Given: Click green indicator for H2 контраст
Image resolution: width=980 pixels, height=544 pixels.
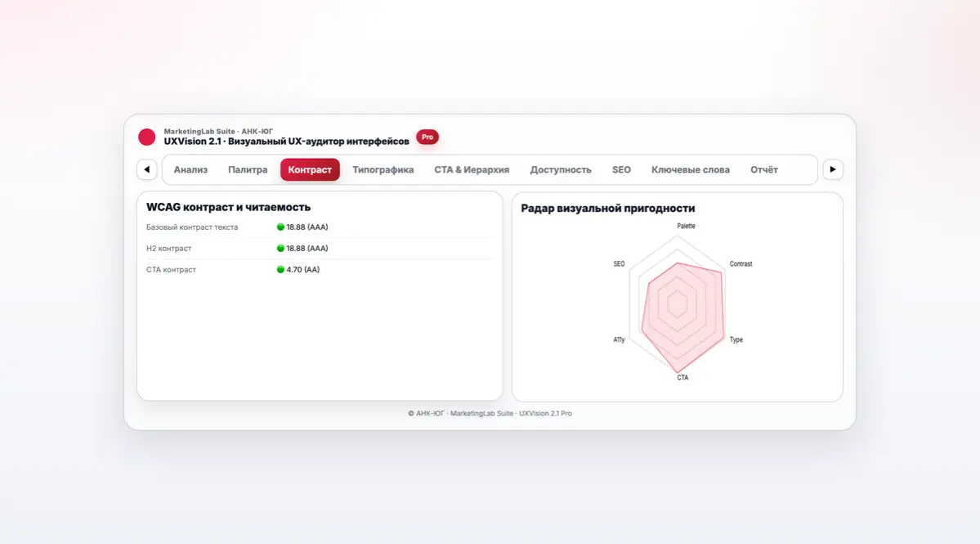Looking at the screenshot, I should pos(280,248).
